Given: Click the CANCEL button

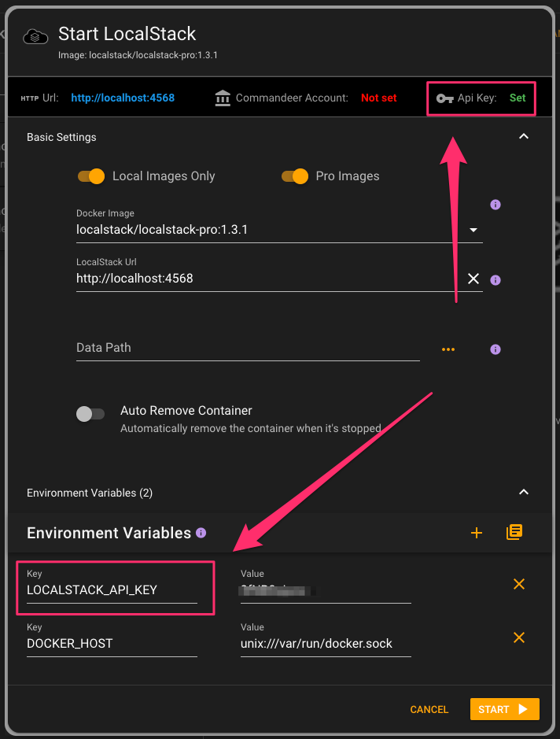Looking at the screenshot, I should 429,709.
